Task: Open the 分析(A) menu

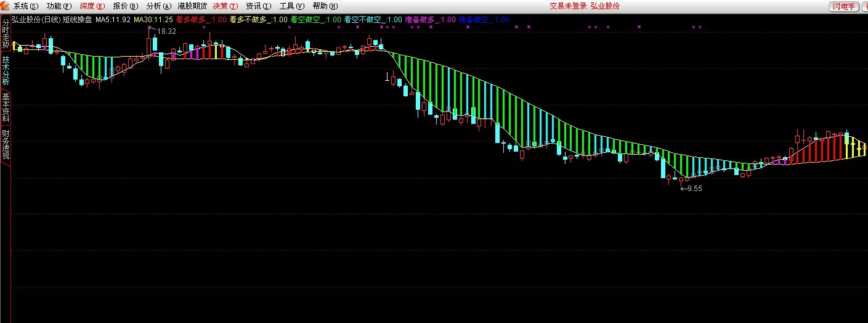Action: [159, 6]
